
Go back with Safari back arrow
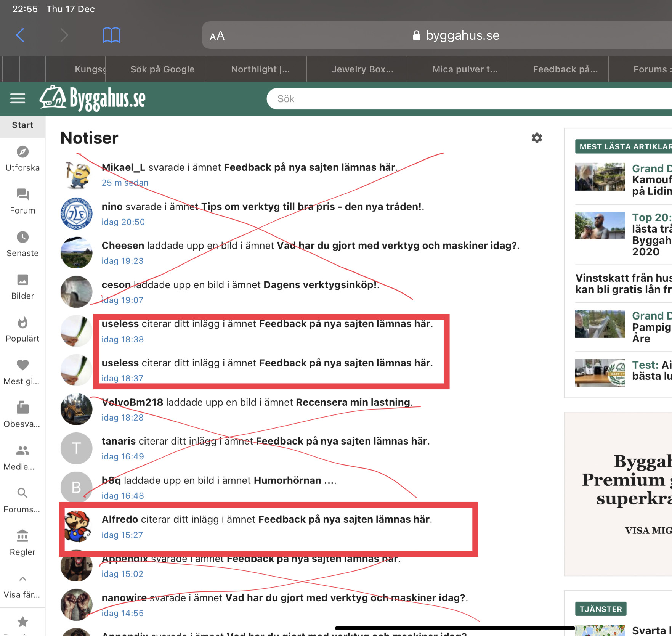point(21,35)
